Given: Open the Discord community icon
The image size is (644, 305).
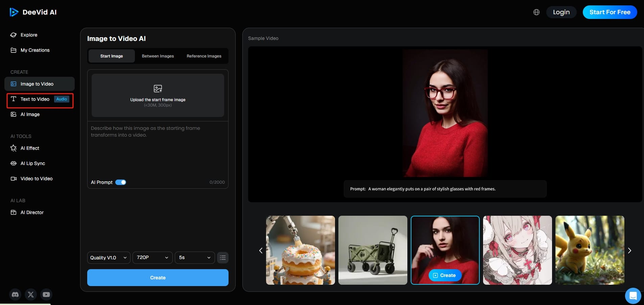Looking at the screenshot, I should (x=15, y=295).
